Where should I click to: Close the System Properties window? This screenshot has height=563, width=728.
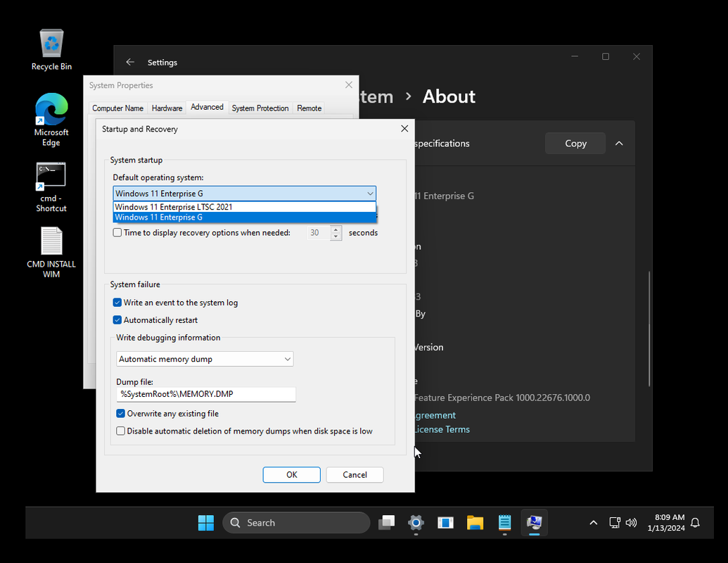point(349,85)
